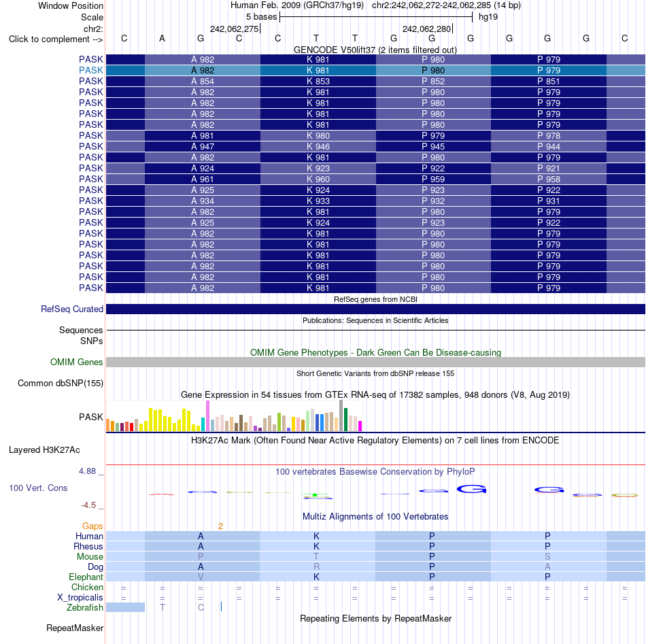Click the PhyloP upper limit '4.88'
The image size is (646, 644).
[87, 471]
